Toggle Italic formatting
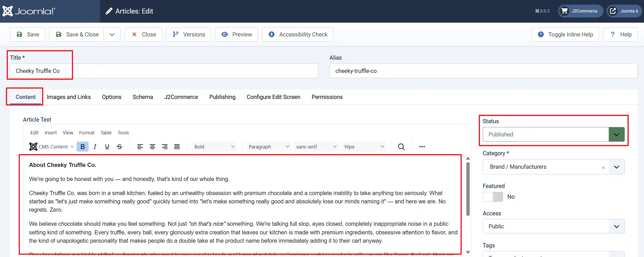The width and height of the screenshot is (644, 257). coord(95,147)
